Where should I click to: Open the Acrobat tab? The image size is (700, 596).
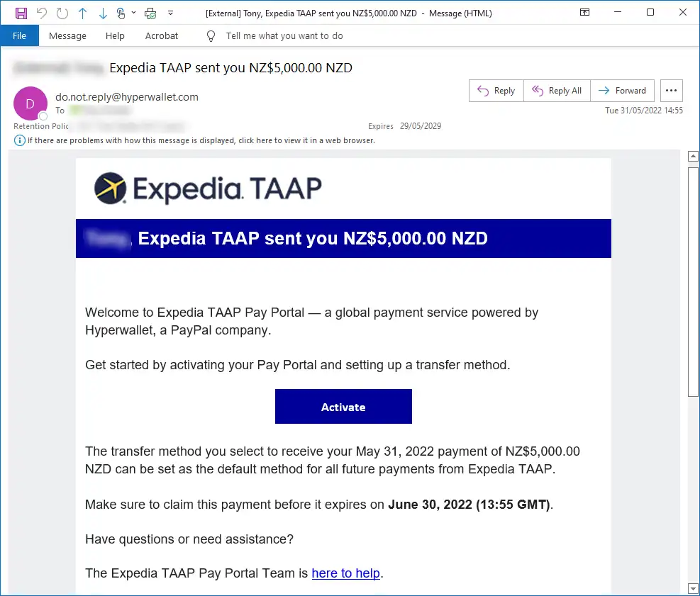(161, 35)
